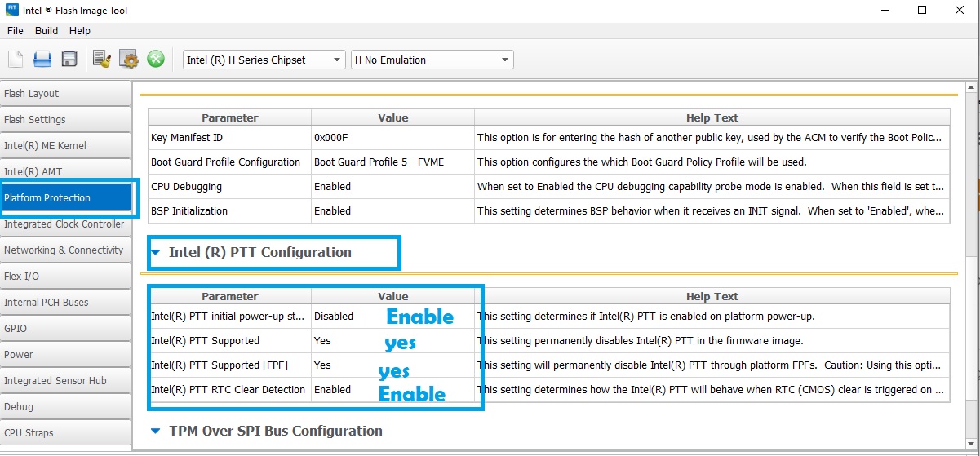980x456 pixels.
Task: Click the scroll-up arrow of the settings pane
Action: (x=972, y=88)
